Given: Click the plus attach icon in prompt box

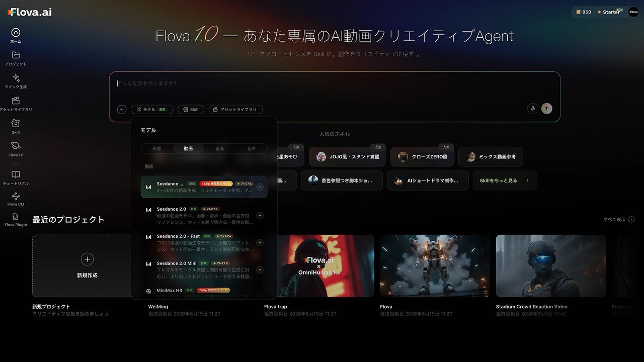Looking at the screenshot, I should 122,109.
